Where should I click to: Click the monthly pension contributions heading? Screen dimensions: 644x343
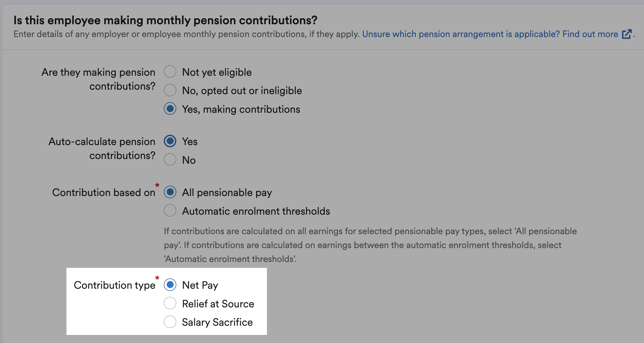tap(166, 20)
